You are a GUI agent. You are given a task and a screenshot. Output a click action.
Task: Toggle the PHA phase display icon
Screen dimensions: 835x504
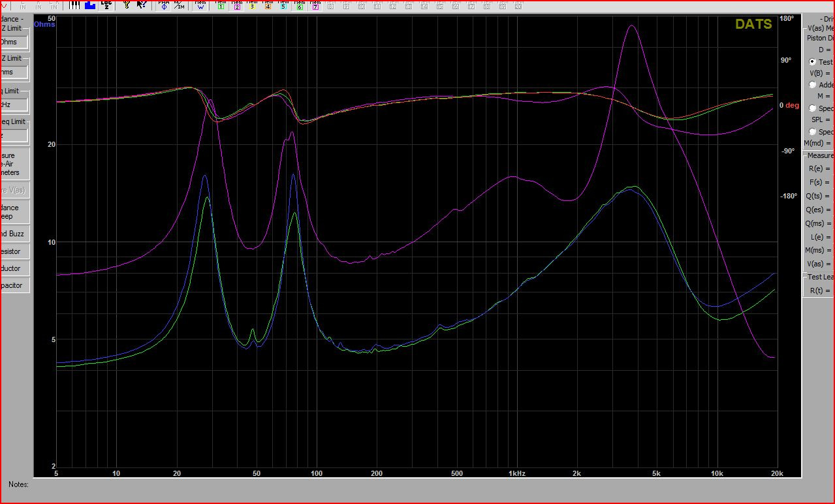164,5
